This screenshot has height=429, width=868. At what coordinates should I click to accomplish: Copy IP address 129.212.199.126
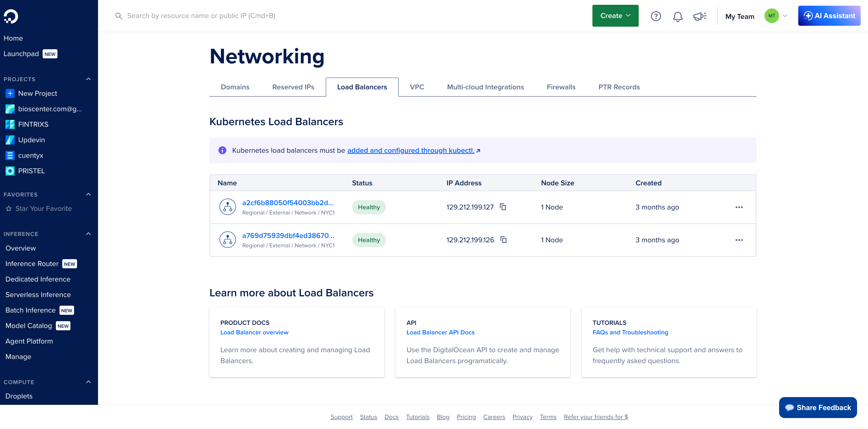point(504,240)
